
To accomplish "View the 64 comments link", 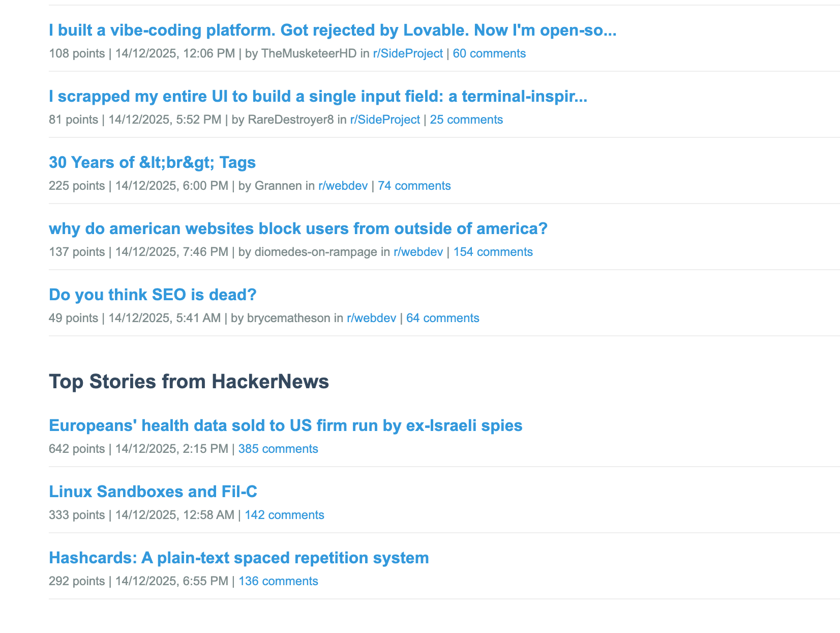I will 442,318.
